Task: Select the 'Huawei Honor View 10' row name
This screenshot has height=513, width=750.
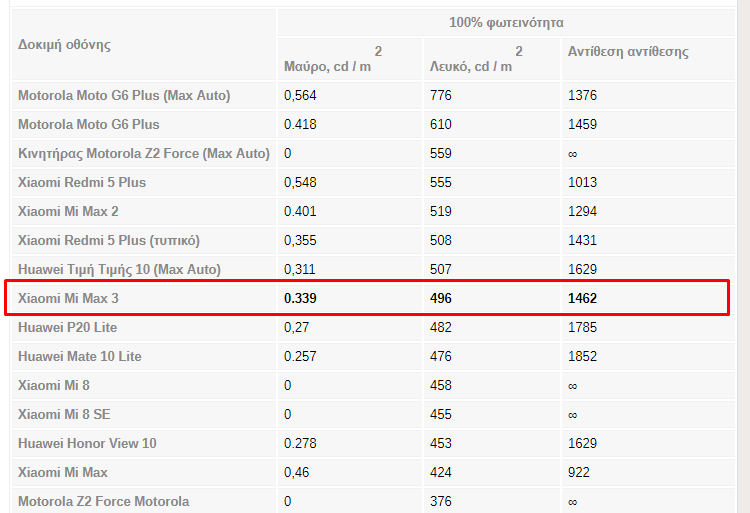Action: click(87, 444)
